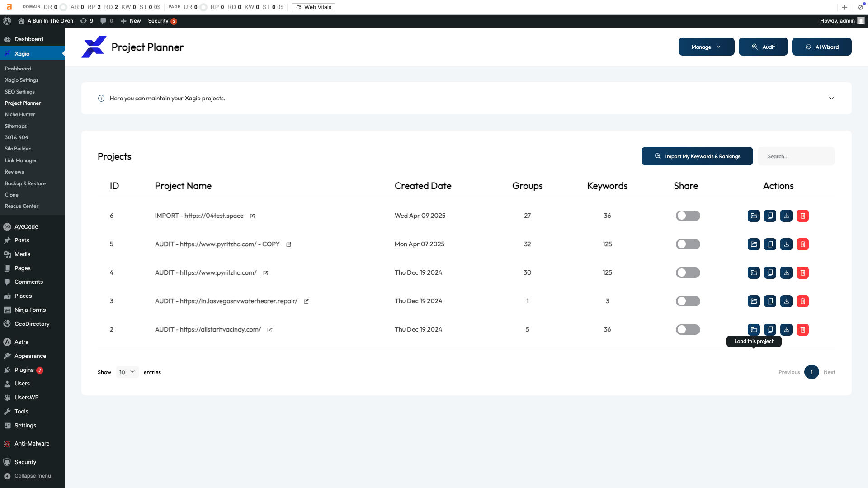The image size is (868, 488).
Task: Export the pyritzhc.com COPY project
Action: point(786,244)
